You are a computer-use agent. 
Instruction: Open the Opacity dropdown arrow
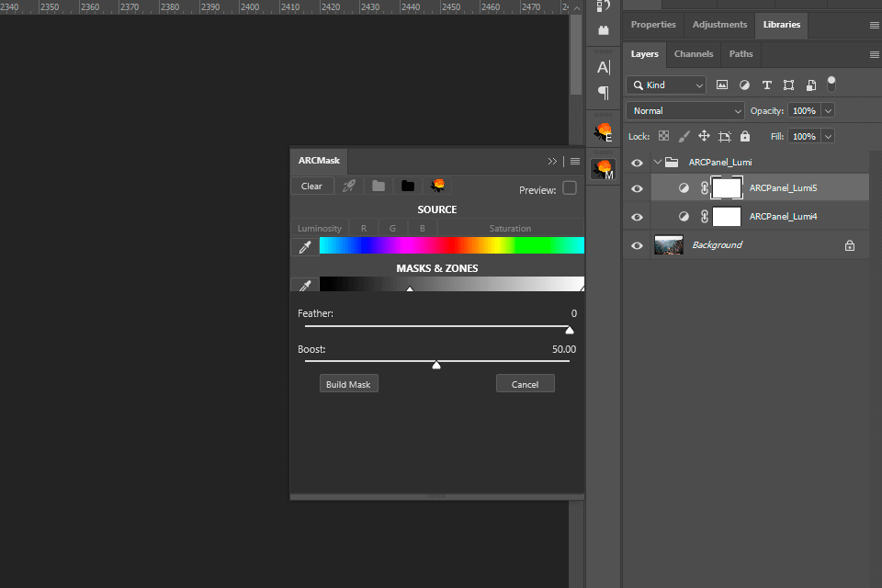pos(828,110)
